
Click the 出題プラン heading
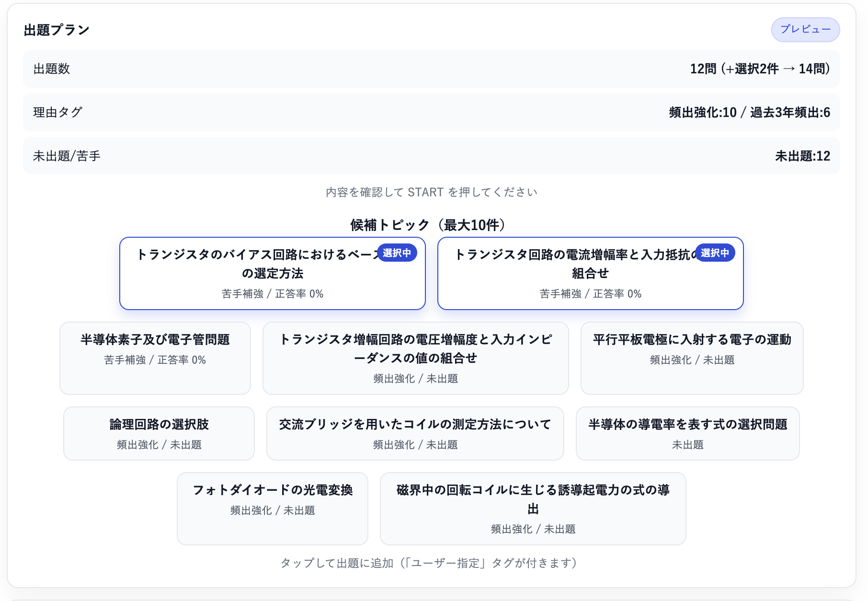pos(57,30)
